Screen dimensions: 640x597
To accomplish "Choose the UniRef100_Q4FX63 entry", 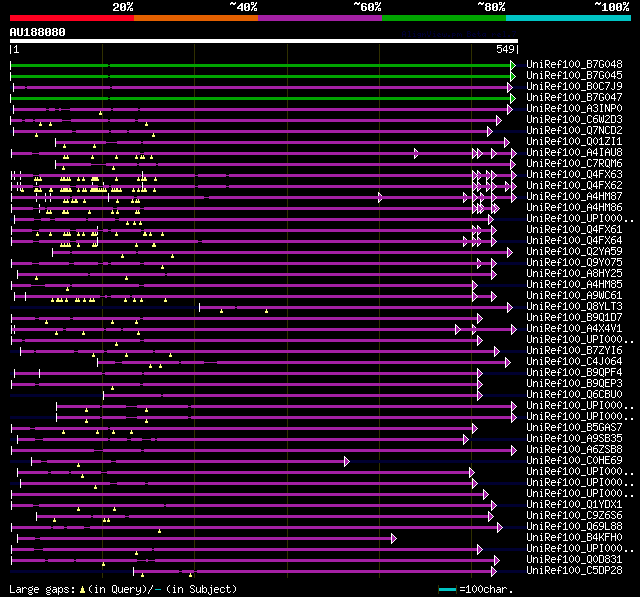I will 574,175.
